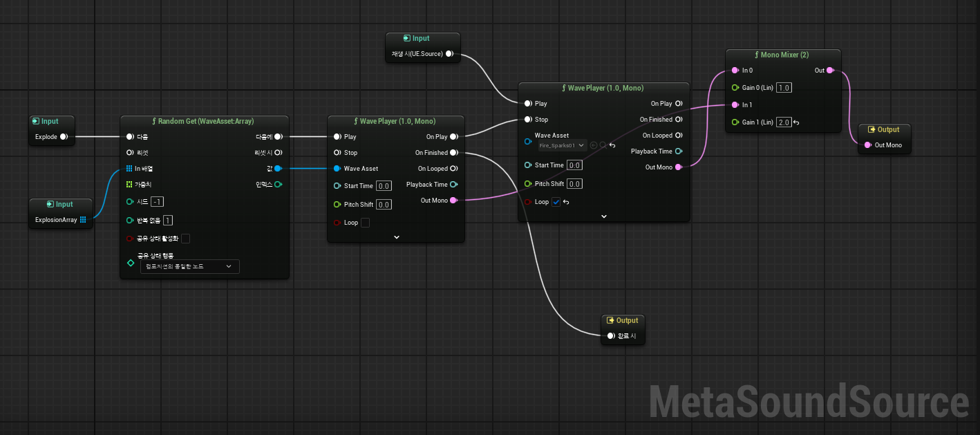Image resolution: width=980 pixels, height=435 pixels.
Task: Click the Out Mono pin on Fire_Sparks01 Wave Player
Action: point(678,167)
